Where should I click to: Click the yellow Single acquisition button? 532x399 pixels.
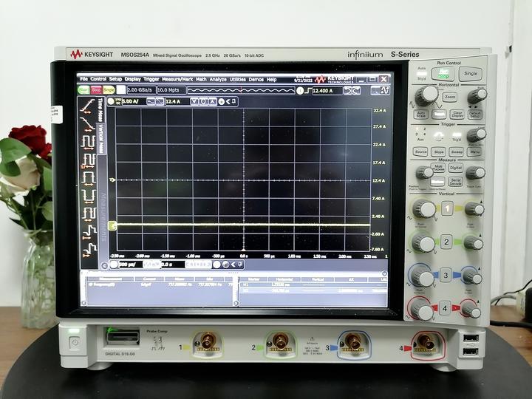pos(108,90)
